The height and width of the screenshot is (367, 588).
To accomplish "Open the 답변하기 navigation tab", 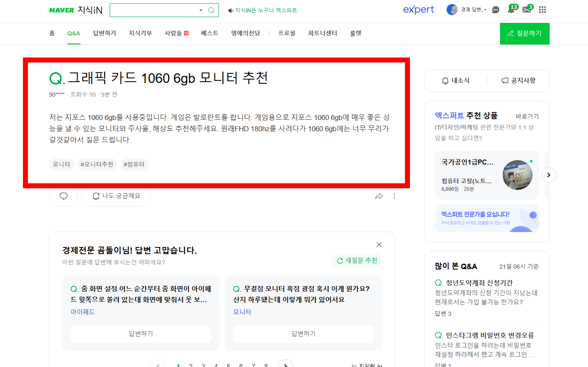I will [105, 33].
